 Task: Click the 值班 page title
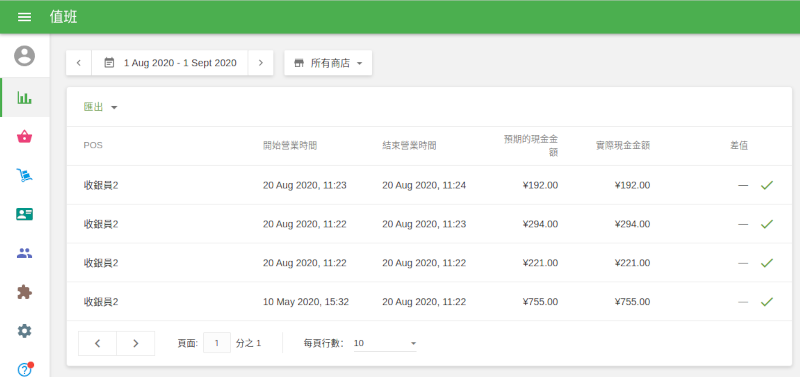(x=64, y=17)
